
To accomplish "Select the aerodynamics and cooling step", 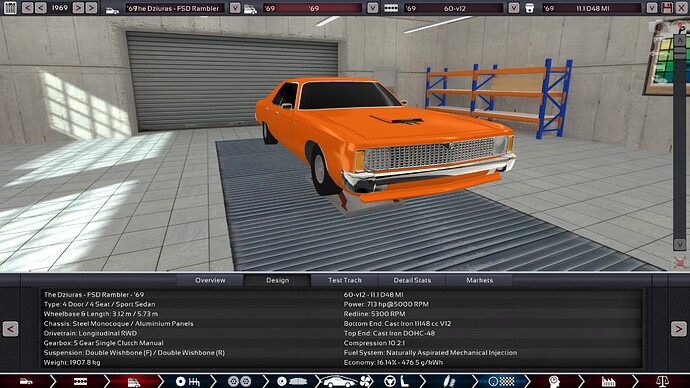I will point(346,381).
